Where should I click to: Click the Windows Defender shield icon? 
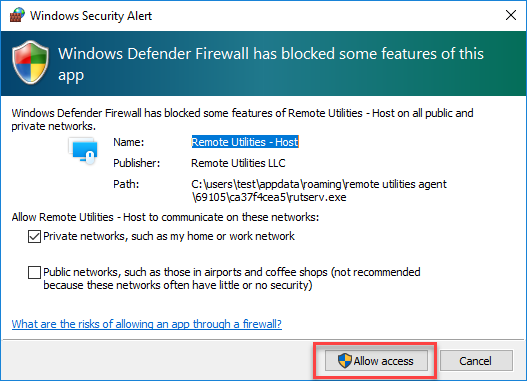coord(30,62)
